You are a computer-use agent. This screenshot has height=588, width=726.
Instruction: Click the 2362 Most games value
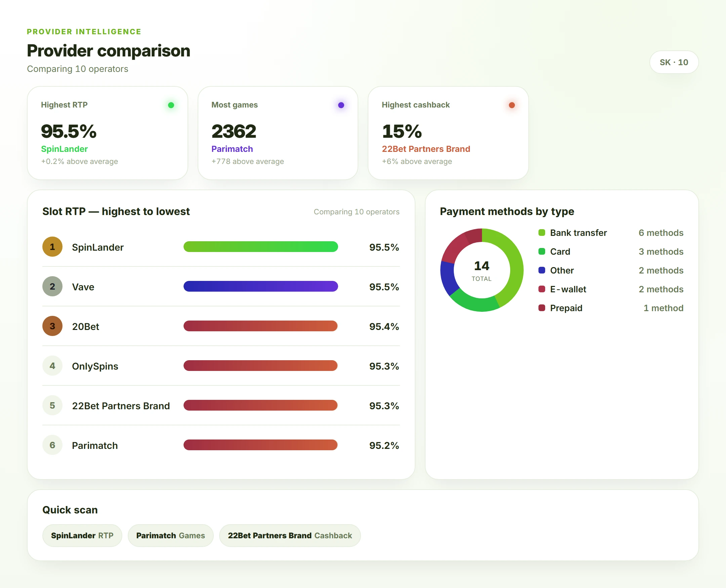234,131
